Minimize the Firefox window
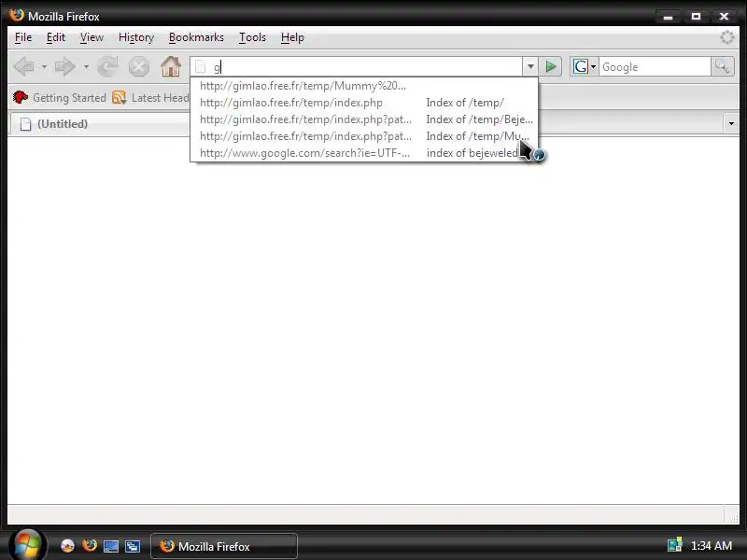747x560 pixels. click(668, 17)
